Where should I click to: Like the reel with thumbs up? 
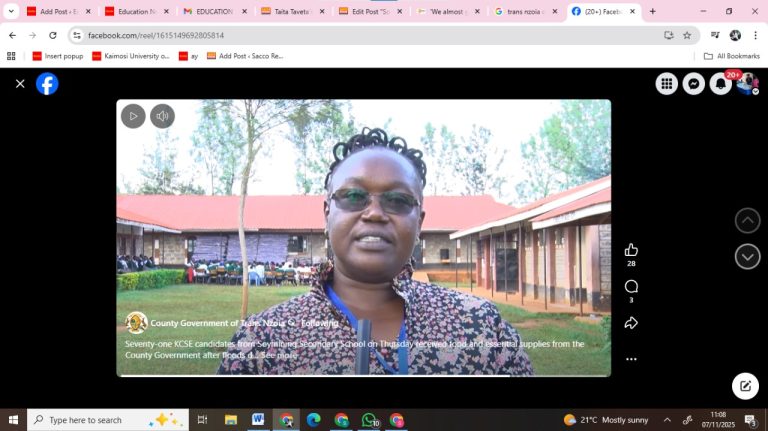click(x=631, y=250)
